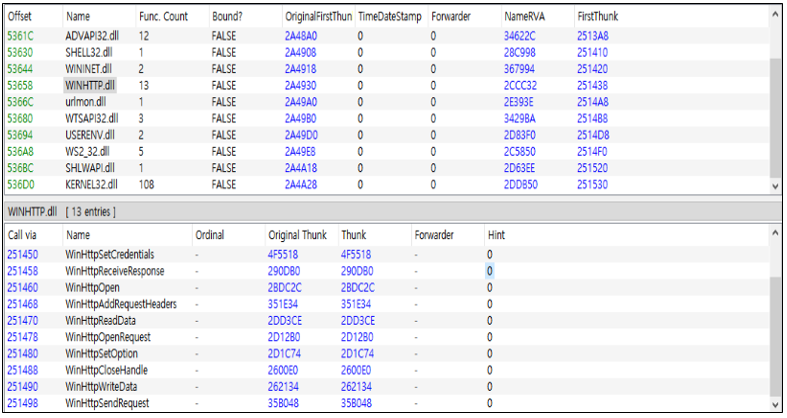Select the urlmon.dll import row
The height and width of the screenshot is (418, 787).
(x=386, y=102)
